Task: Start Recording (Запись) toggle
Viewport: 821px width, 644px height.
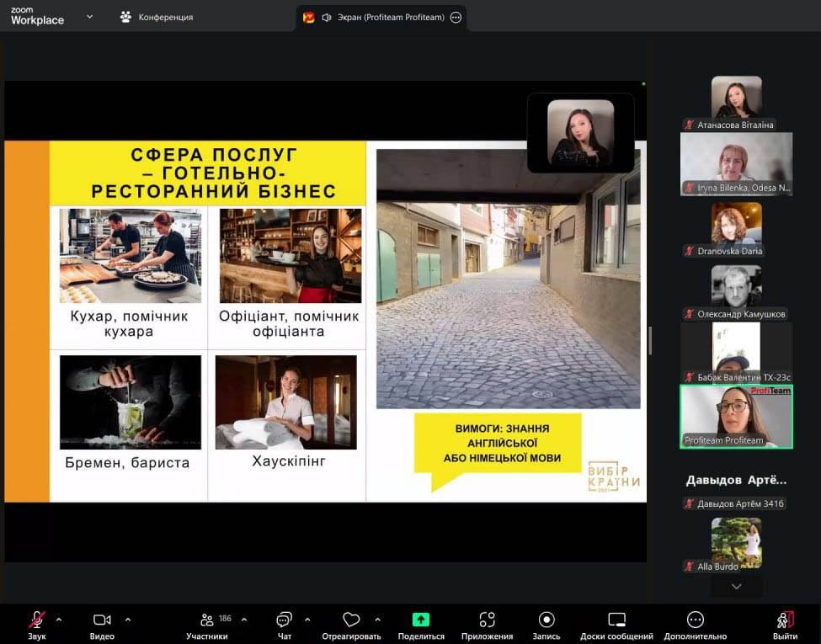Action: pos(546,620)
